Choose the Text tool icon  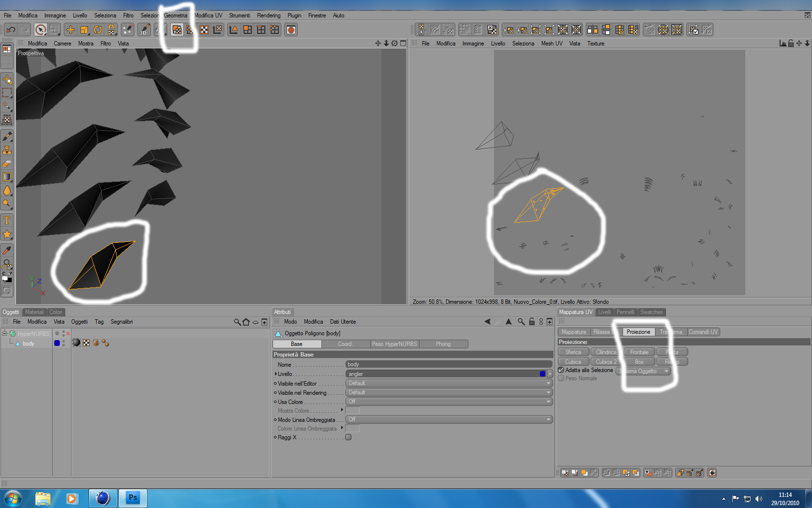click(x=7, y=221)
